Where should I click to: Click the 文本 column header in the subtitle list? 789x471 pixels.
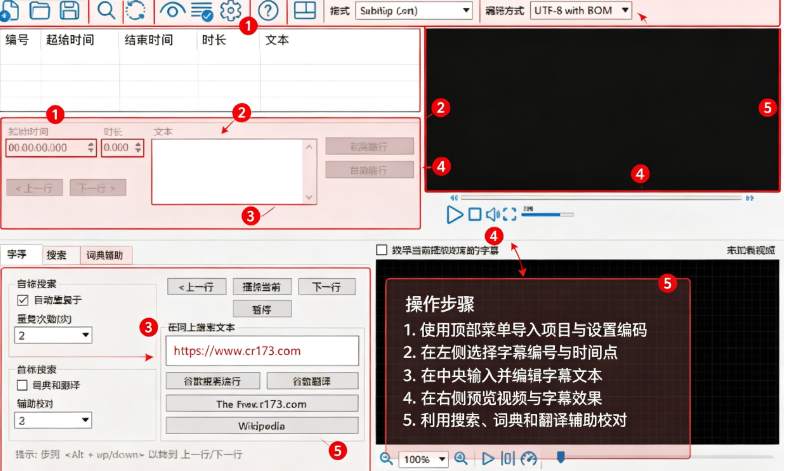click(x=277, y=40)
